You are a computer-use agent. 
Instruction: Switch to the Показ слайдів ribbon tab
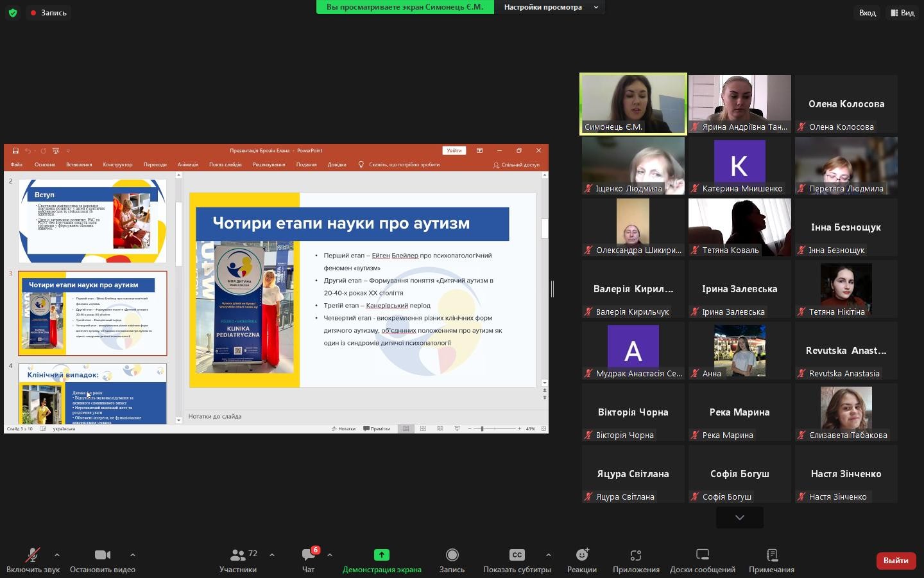[x=225, y=164]
